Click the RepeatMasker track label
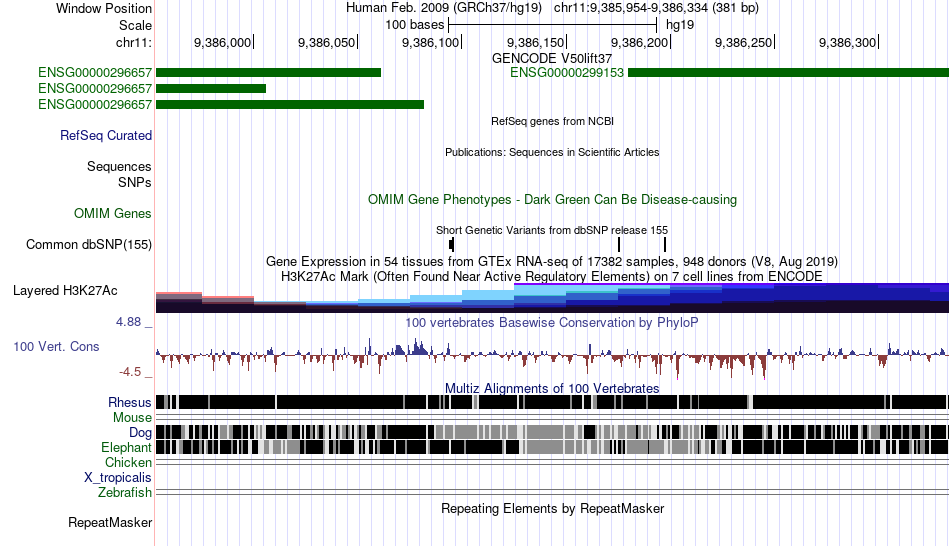950x546 pixels. 110,522
